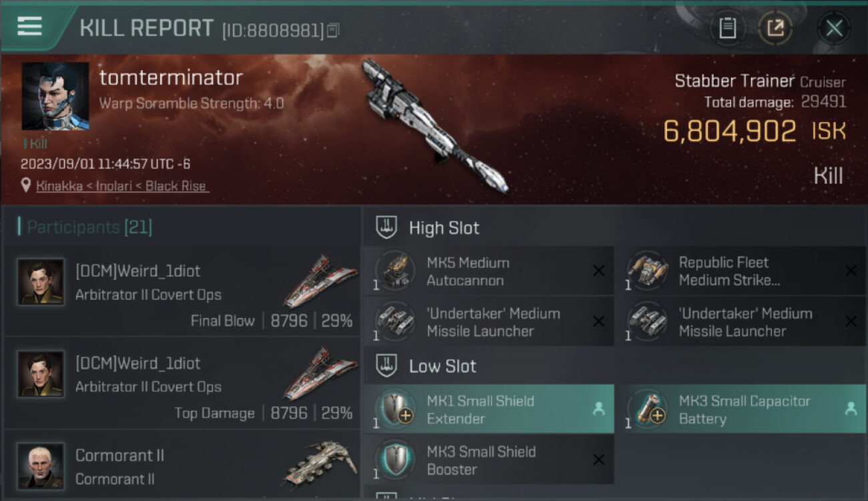Collapse the Low Slot section header
868x501 pixels.
point(615,365)
